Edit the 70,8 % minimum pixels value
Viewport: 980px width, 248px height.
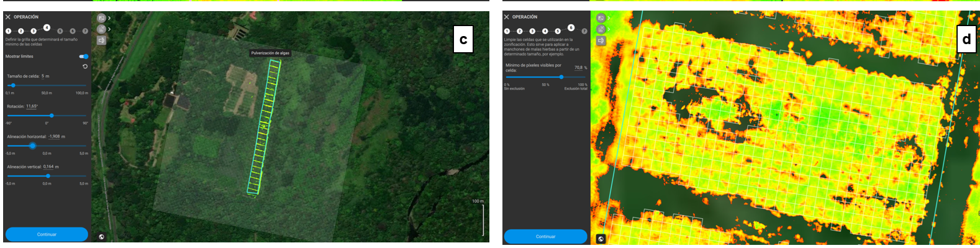[x=579, y=68]
